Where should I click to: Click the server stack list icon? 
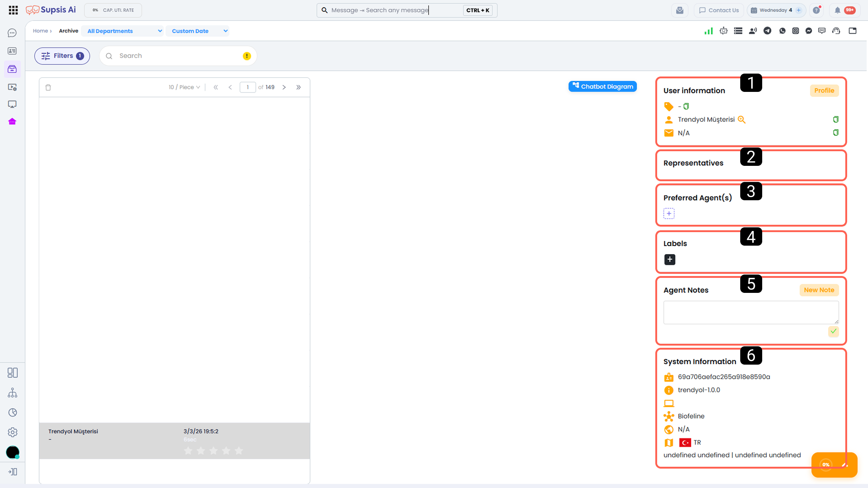pyautogui.click(x=738, y=31)
